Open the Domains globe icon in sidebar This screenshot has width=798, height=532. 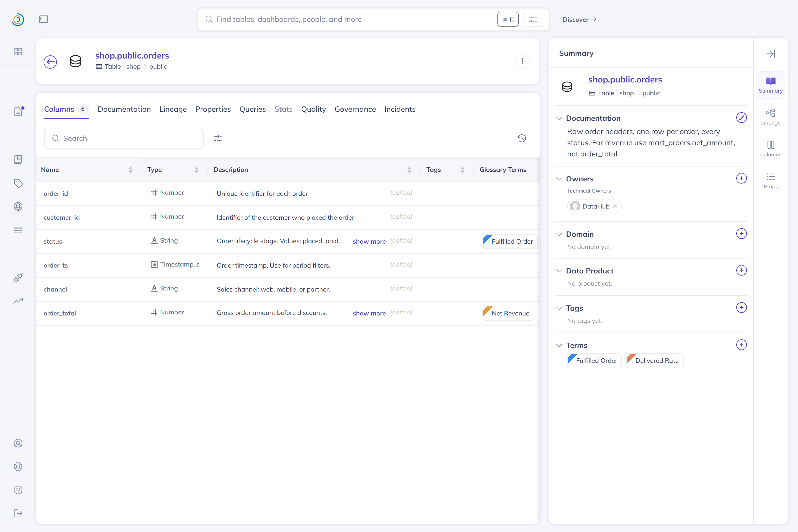(x=18, y=206)
